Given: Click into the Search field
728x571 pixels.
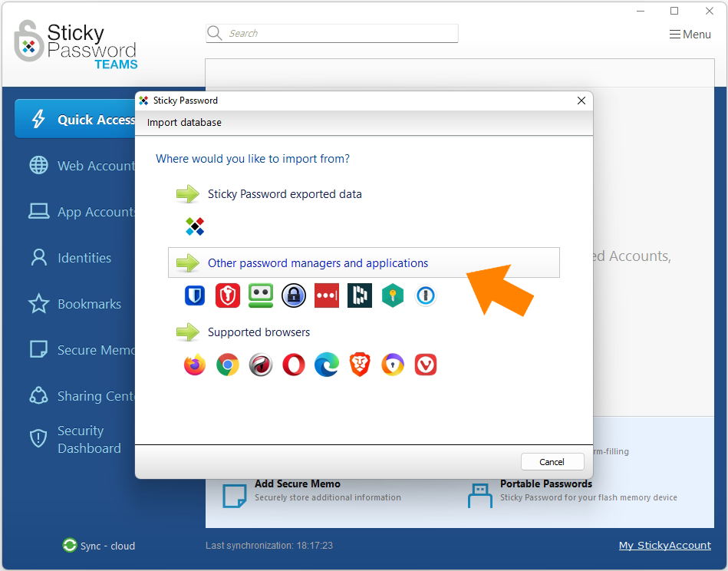Looking at the screenshot, I should pos(332,34).
